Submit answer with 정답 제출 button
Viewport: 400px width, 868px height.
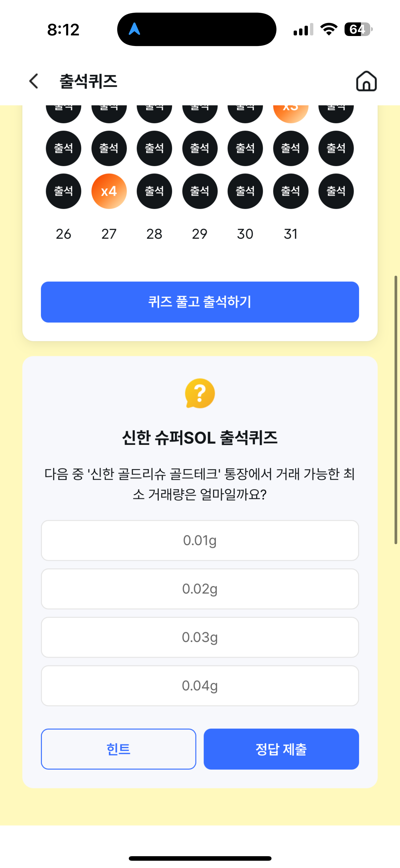281,749
